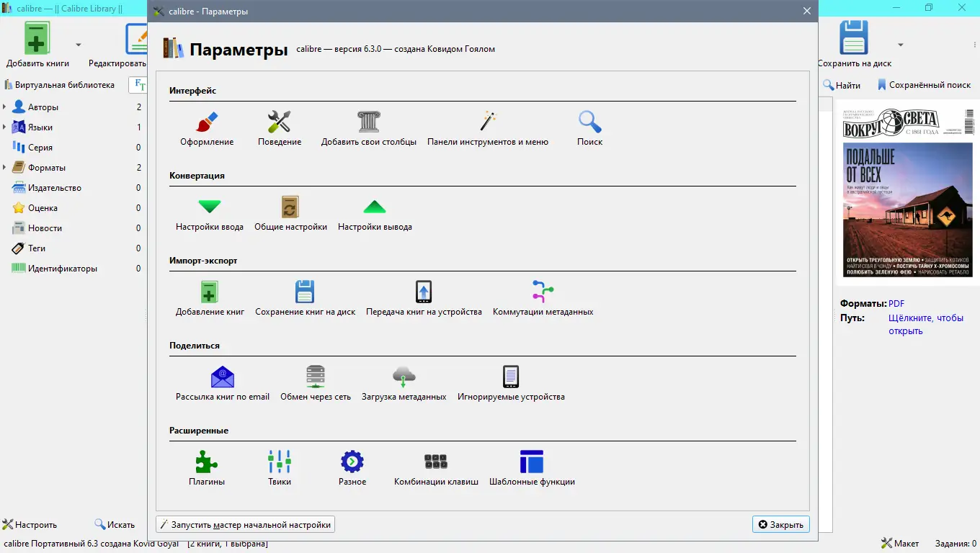Viewport: 980px width, 553px height.
Task: Open Рассылка книг по email settings
Action: click(x=223, y=384)
